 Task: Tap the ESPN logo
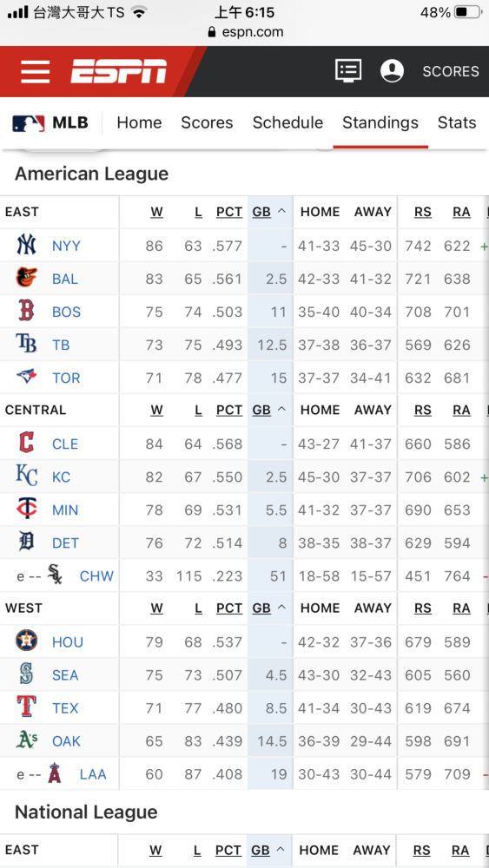118,71
